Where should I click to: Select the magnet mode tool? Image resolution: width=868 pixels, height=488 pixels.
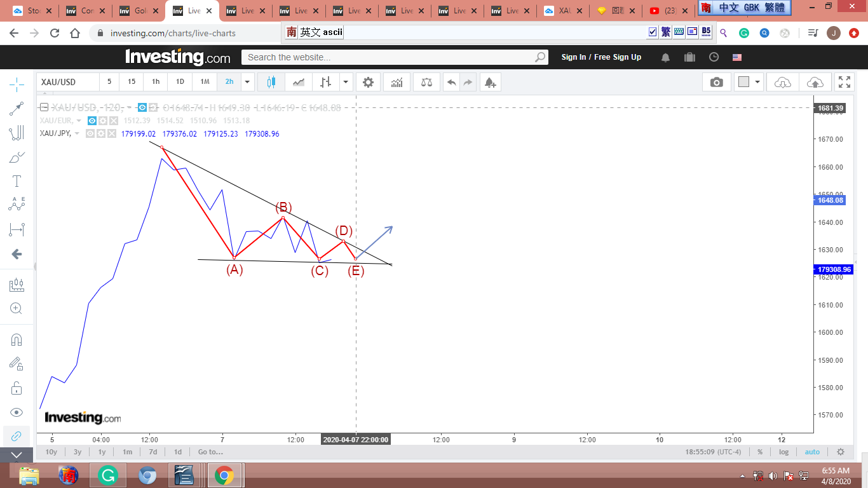tap(17, 339)
